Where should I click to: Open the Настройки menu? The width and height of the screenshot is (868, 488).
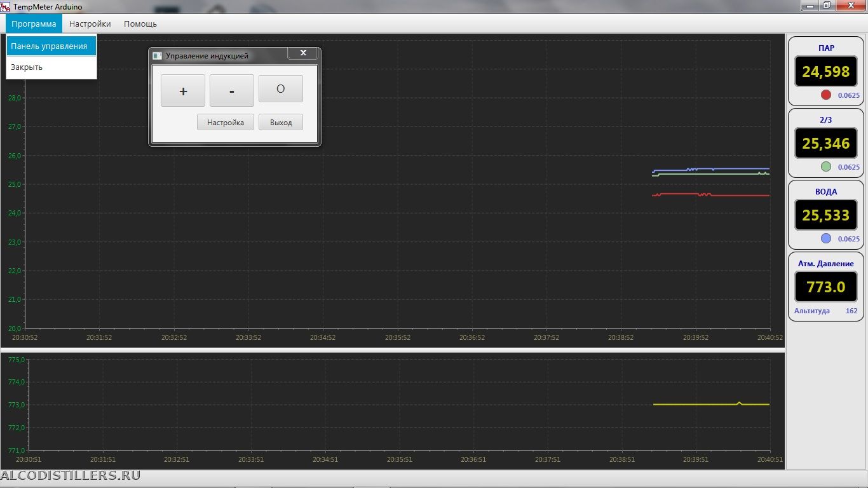click(90, 24)
